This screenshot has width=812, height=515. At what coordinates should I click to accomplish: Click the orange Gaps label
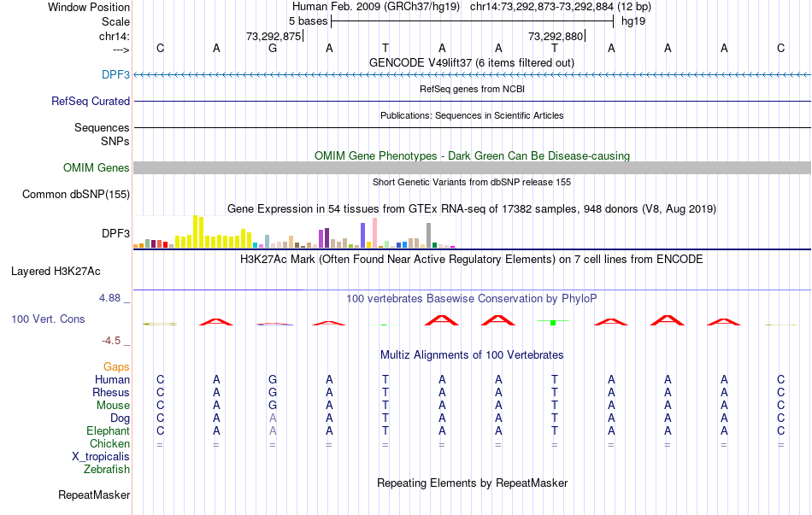coord(116,366)
